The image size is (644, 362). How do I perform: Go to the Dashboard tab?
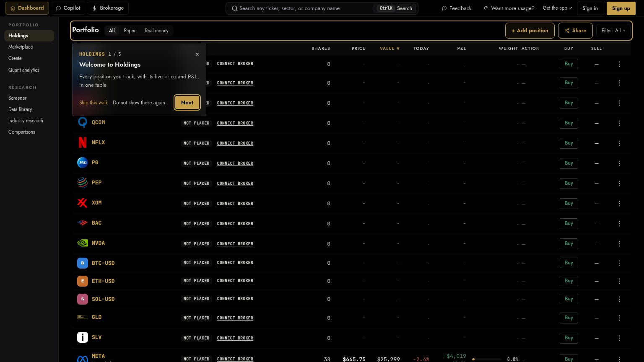(x=27, y=8)
